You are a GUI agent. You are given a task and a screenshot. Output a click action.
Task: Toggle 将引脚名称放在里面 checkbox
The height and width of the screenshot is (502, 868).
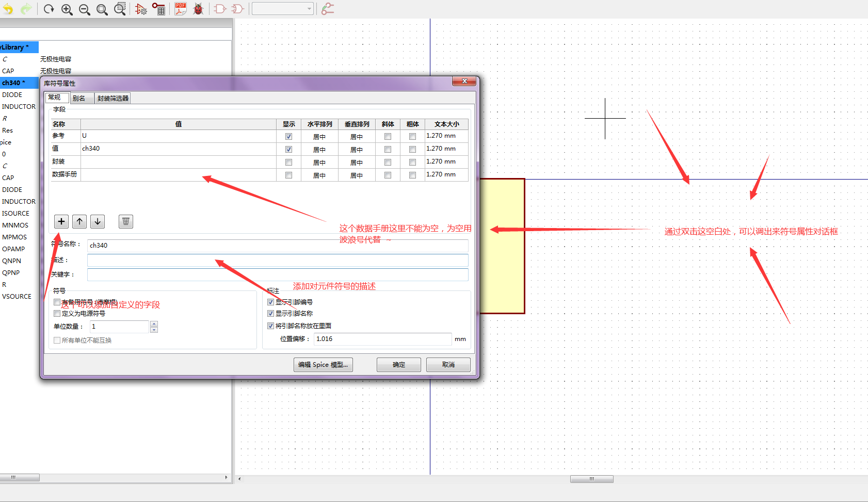point(270,326)
